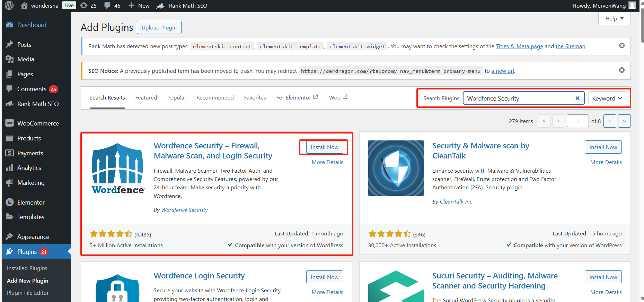Click the Wordfence logo thumbnail

pos(118,168)
